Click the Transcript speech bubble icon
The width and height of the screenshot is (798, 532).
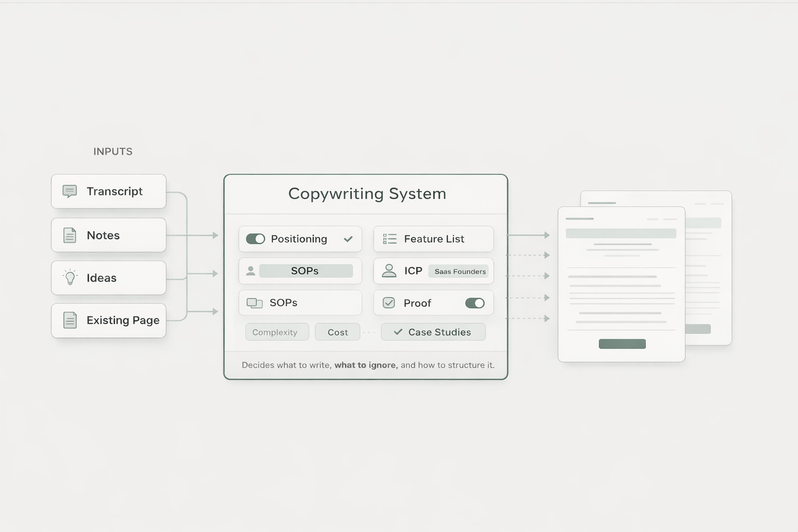(x=70, y=191)
